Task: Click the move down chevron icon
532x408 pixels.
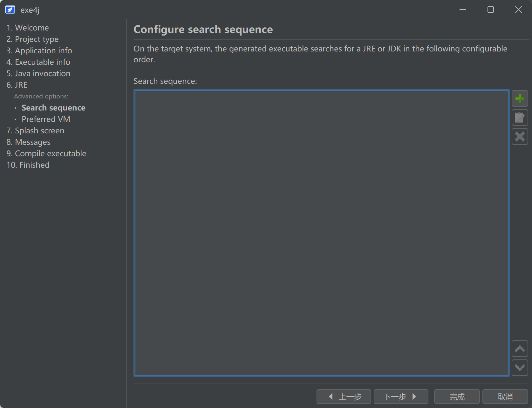Action: pyautogui.click(x=520, y=368)
